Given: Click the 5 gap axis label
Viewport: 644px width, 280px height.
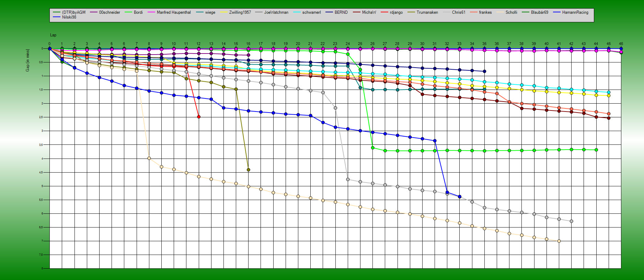Looking at the screenshot, I should click(x=42, y=186).
